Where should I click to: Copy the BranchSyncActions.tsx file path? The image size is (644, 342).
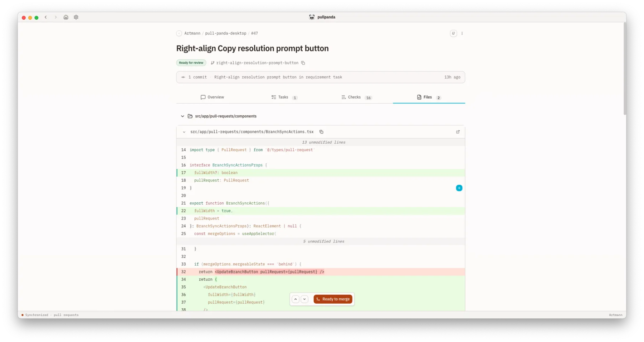click(321, 132)
